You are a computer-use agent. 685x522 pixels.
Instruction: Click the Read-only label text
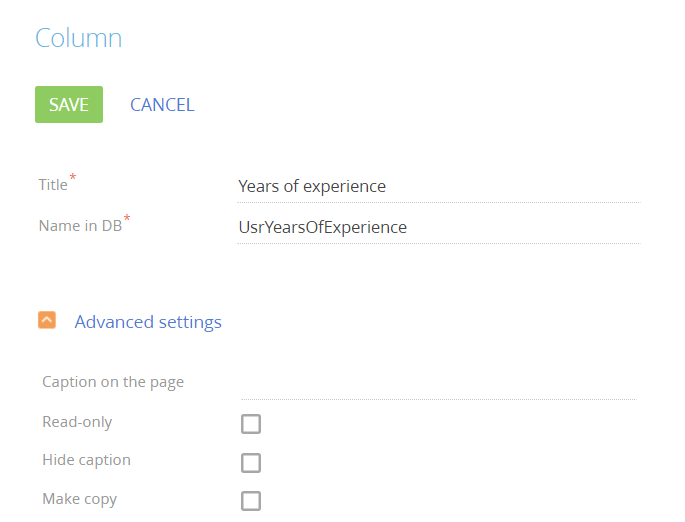point(77,422)
